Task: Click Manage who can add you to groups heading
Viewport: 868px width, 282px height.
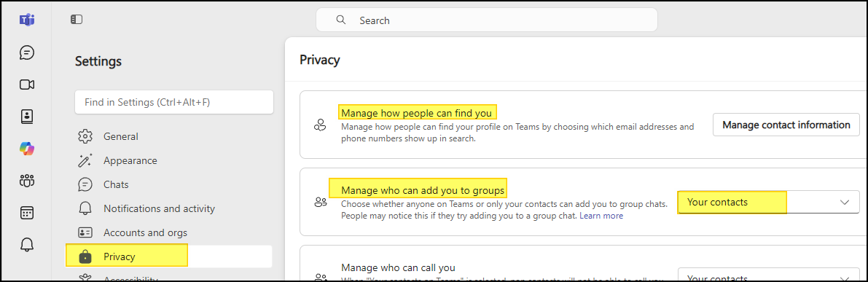Action: click(x=423, y=190)
